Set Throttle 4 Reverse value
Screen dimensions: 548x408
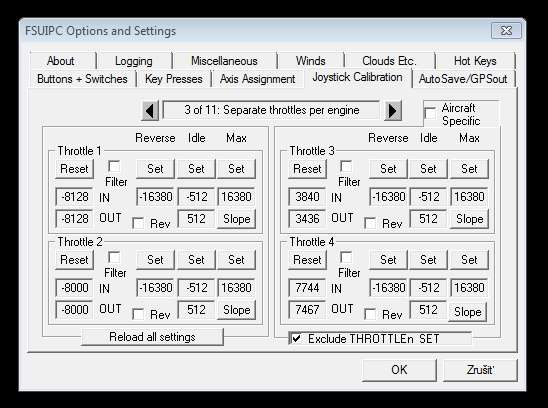[388, 260]
